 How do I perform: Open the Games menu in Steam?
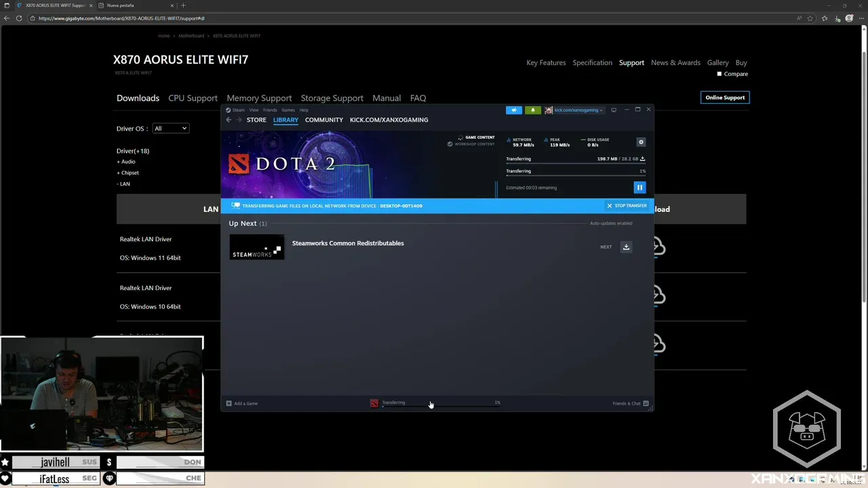(288, 110)
